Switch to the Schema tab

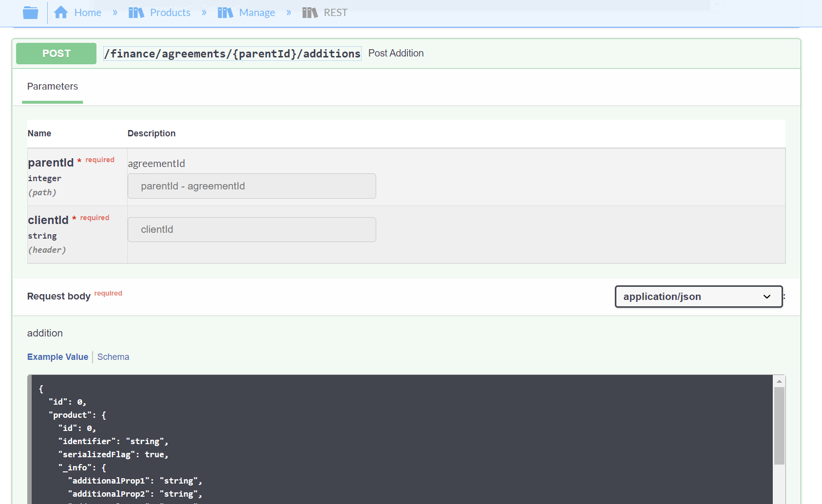tap(113, 357)
